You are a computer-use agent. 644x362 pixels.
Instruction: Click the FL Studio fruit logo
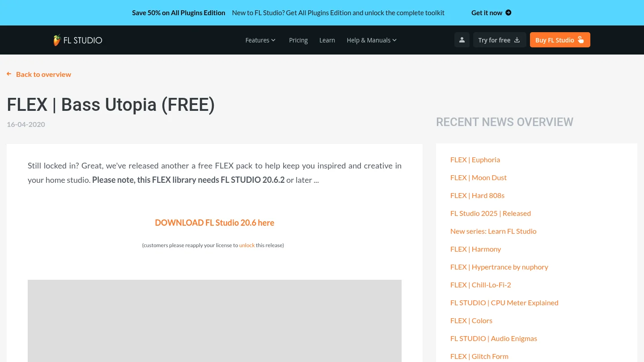coord(78,40)
